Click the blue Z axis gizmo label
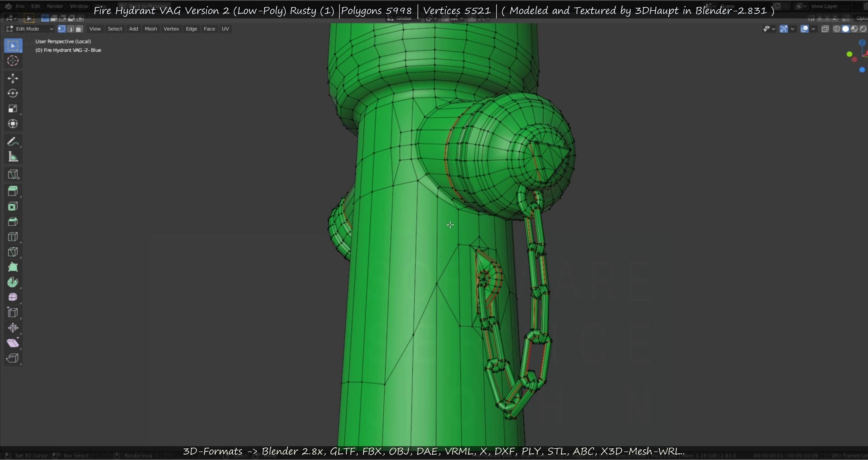The width and height of the screenshot is (868, 460). coord(862,43)
